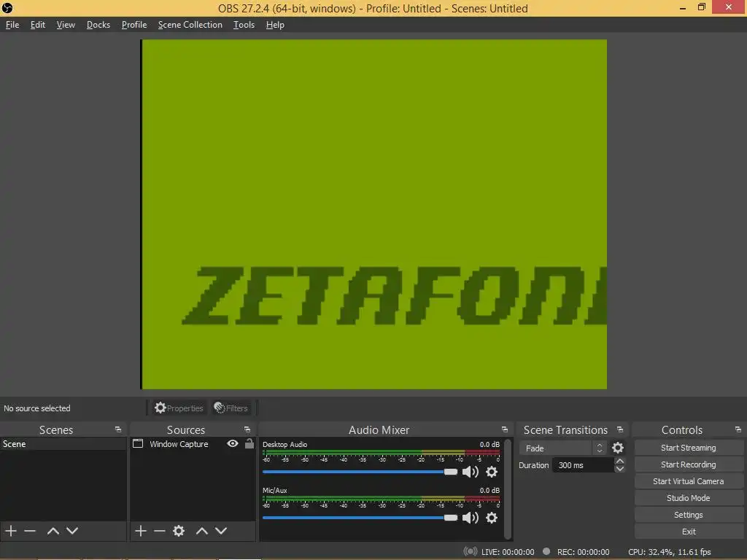
Task: Click the 'LIVE: 00:00:00' status text
Action: pyautogui.click(x=508, y=552)
